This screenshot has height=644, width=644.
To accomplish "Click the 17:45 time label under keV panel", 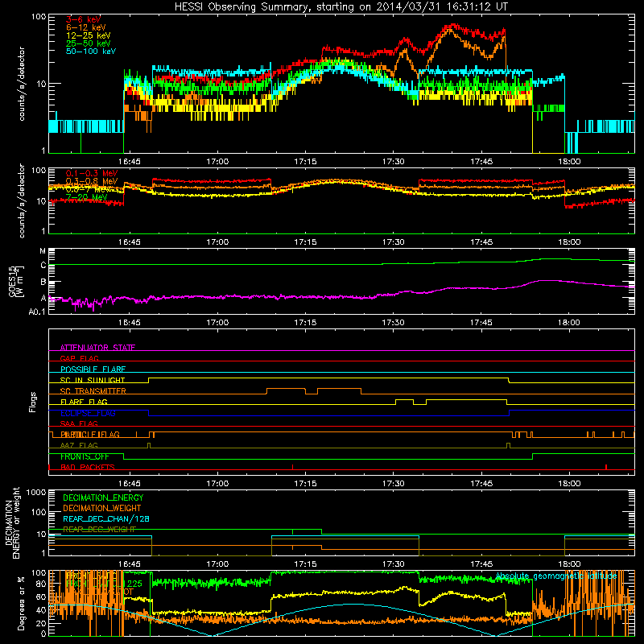I will coord(481,162).
